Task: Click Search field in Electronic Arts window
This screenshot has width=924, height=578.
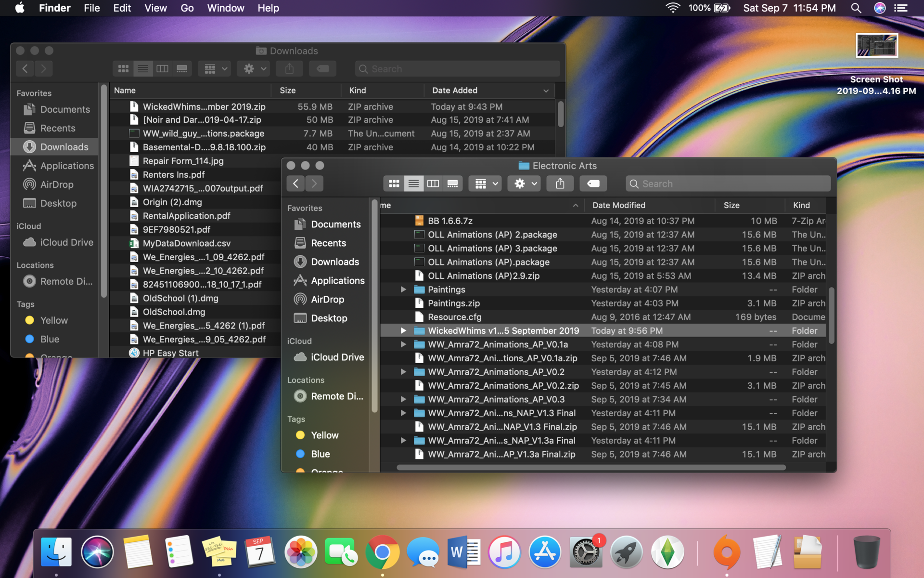Action: coord(728,184)
